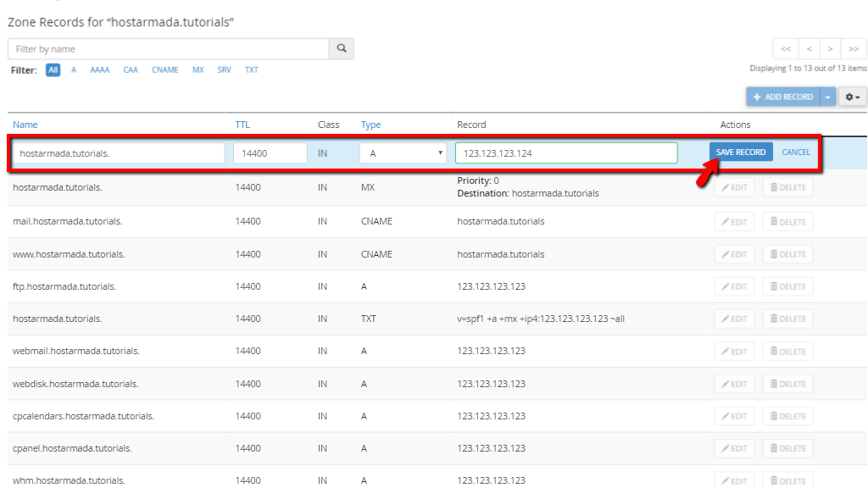The height and width of the screenshot is (488, 868).
Task: Filter zone records by MX type
Action: 198,69
